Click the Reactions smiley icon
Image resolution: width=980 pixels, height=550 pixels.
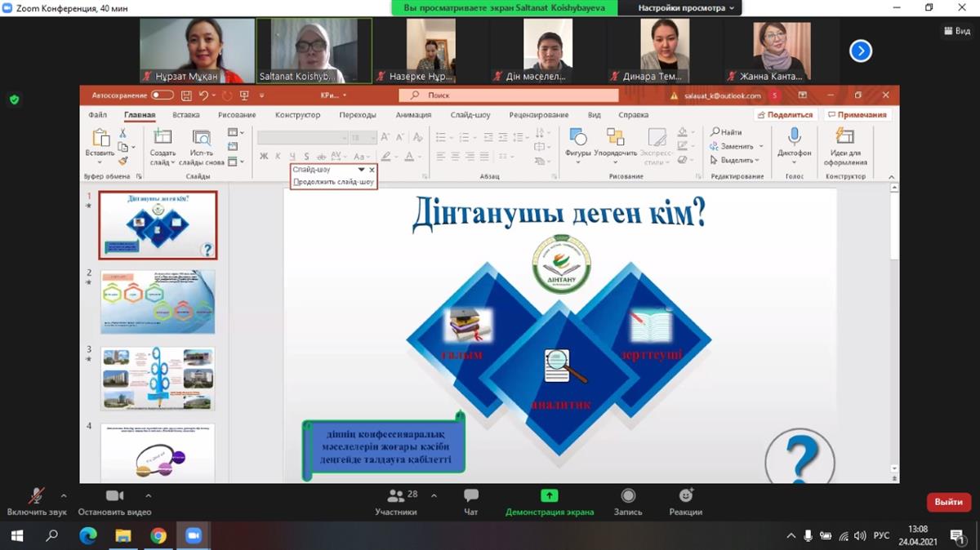(685, 496)
